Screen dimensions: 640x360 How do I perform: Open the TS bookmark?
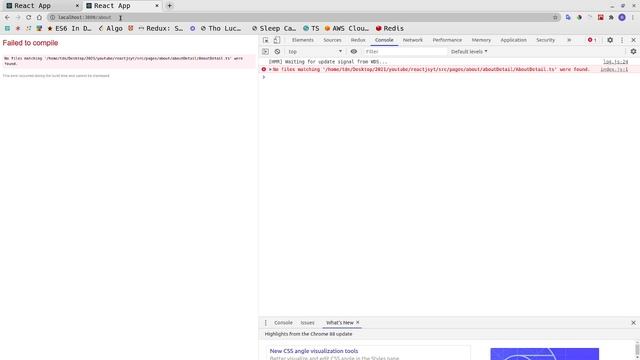pyautogui.click(x=311, y=28)
